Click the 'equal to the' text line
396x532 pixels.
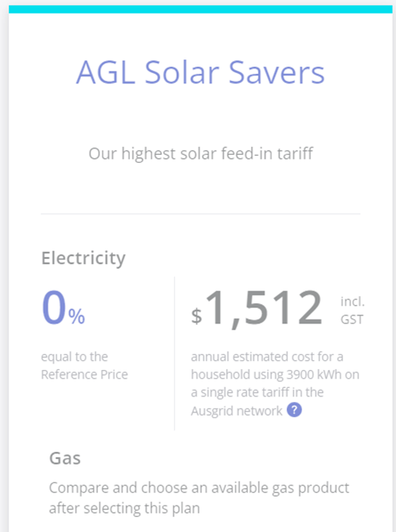[x=75, y=357]
